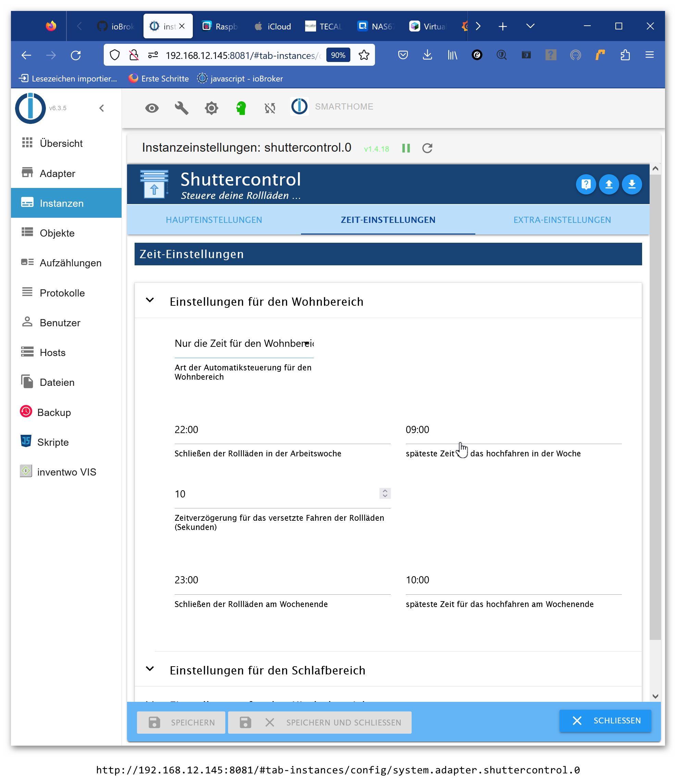This screenshot has height=784, width=676.
Task: Click the SCHLIESSEN button
Action: (x=605, y=720)
